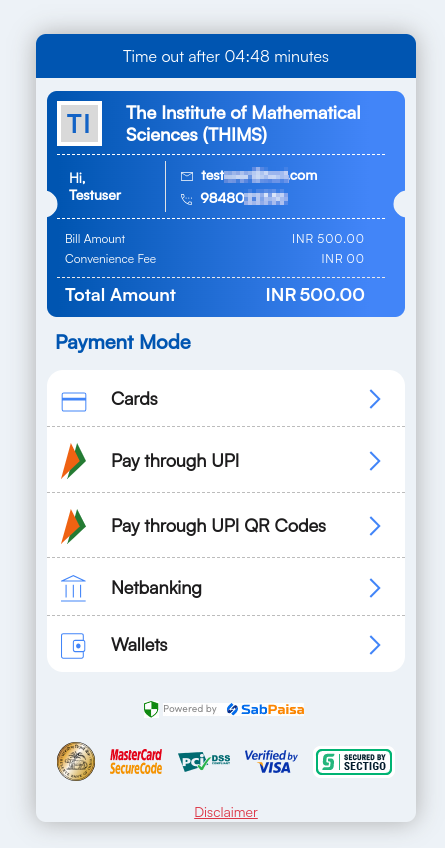Open the SabPaisa logo link
The image size is (445, 848).
click(265, 709)
